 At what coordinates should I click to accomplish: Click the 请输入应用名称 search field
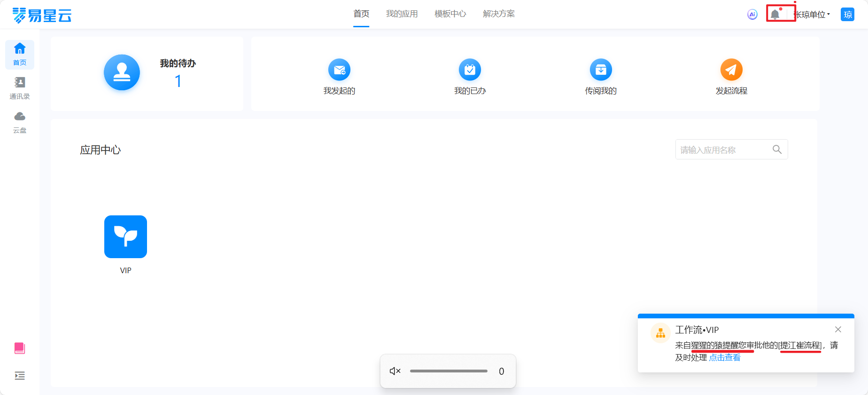[723, 150]
